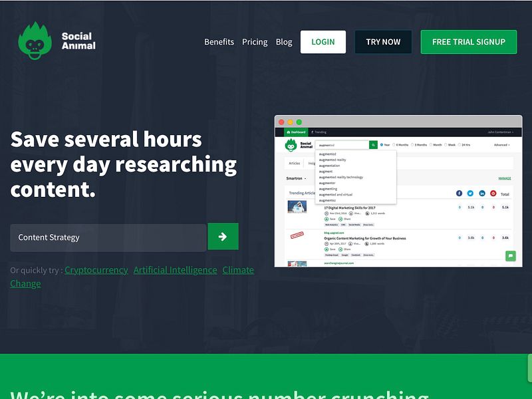Open the Smartron dropdown in dashboard preview
Image resolution: width=532 pixels, height=399 pixels.
point(296,178)
